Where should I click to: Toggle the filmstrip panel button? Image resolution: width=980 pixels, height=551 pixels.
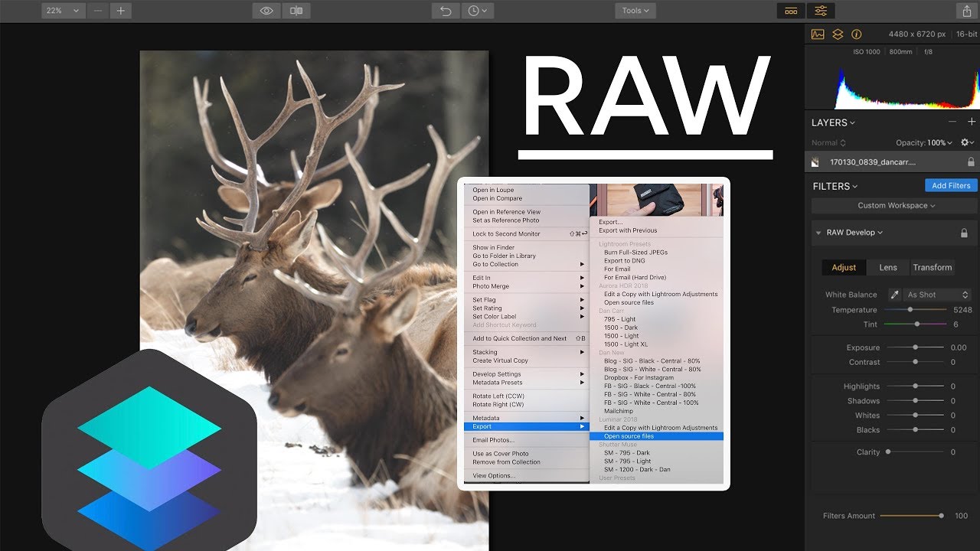click(x=791, y=11)
